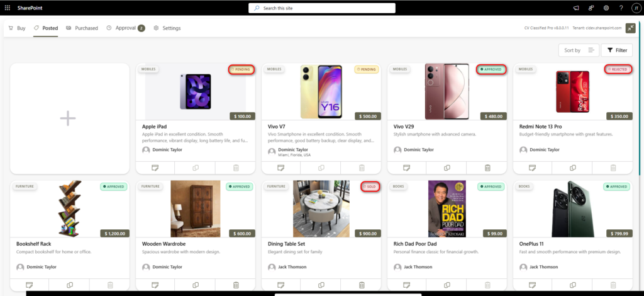Go to the Purchased tab
The height and width of the screenshot is (296, 644).
click(82, 28)
